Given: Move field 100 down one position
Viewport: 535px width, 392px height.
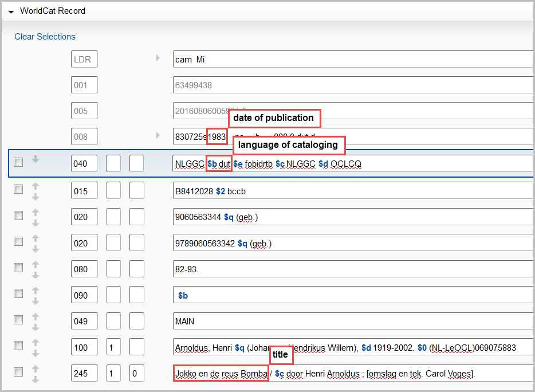Looking at the screenshot, I should point(35,353).
